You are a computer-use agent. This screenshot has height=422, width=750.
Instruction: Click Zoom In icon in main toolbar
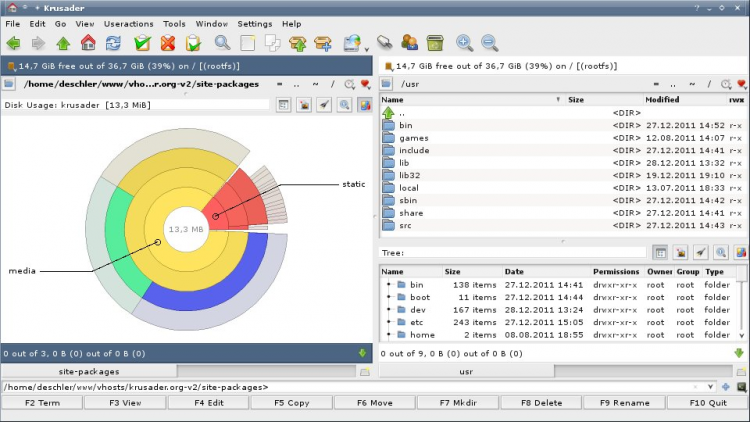click(464, 43)
